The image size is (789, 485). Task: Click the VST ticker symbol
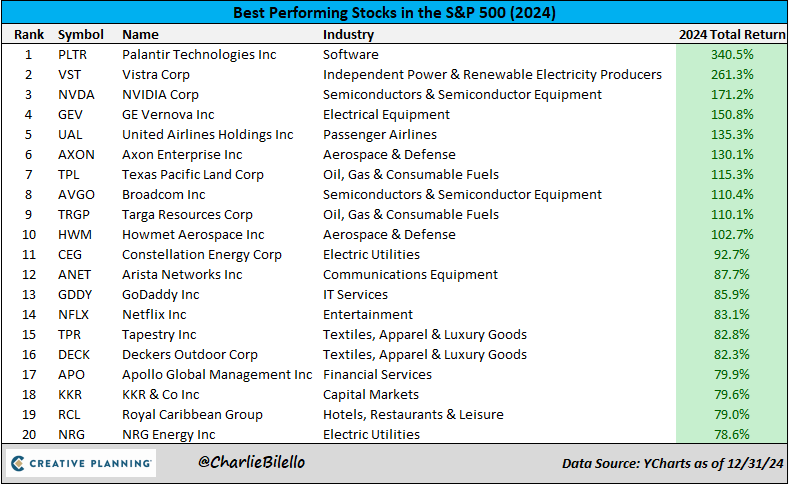(69, 74)
